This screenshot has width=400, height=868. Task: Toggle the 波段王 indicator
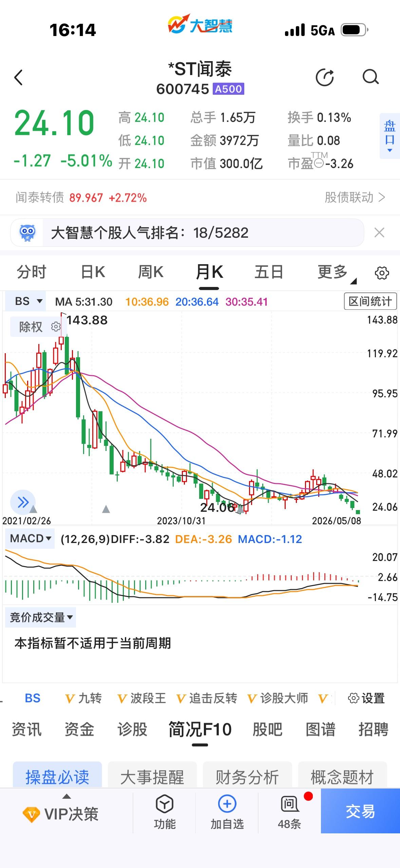[141, 698]
